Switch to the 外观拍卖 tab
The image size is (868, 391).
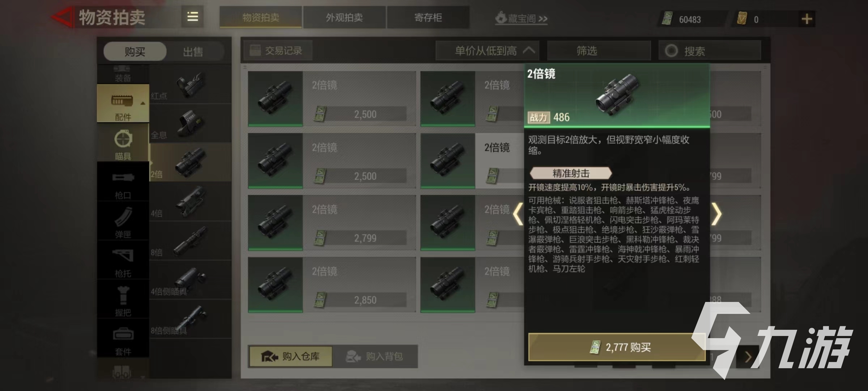[x=344, y=17]
